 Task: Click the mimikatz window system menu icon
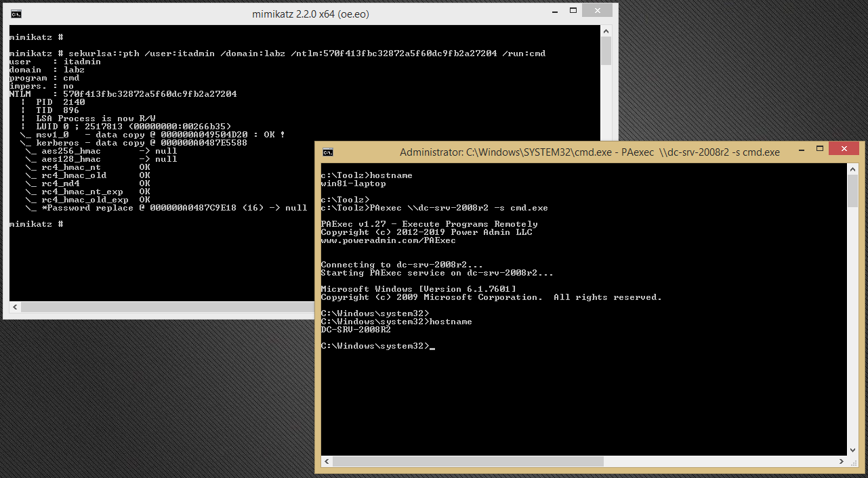coord(16,14)
